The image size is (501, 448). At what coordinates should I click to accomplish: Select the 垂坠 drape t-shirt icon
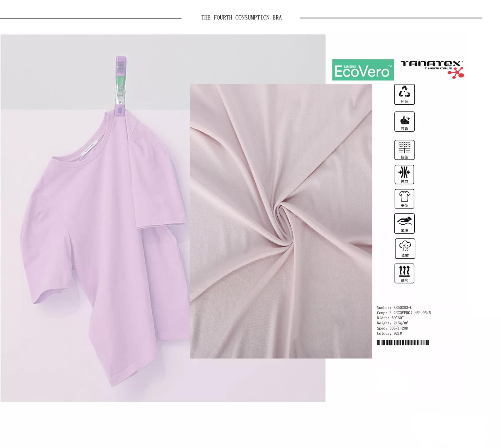404,199
